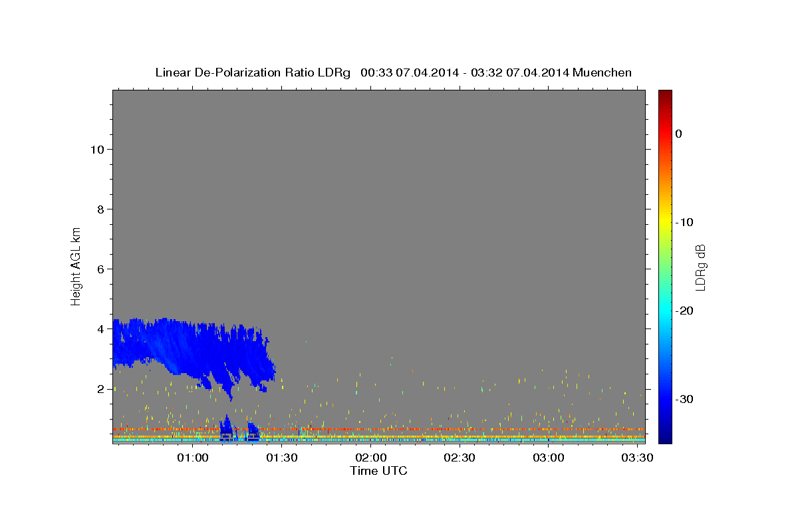
Task: Click the orange horizontal band near the ground
Action: tap(379, 430)
